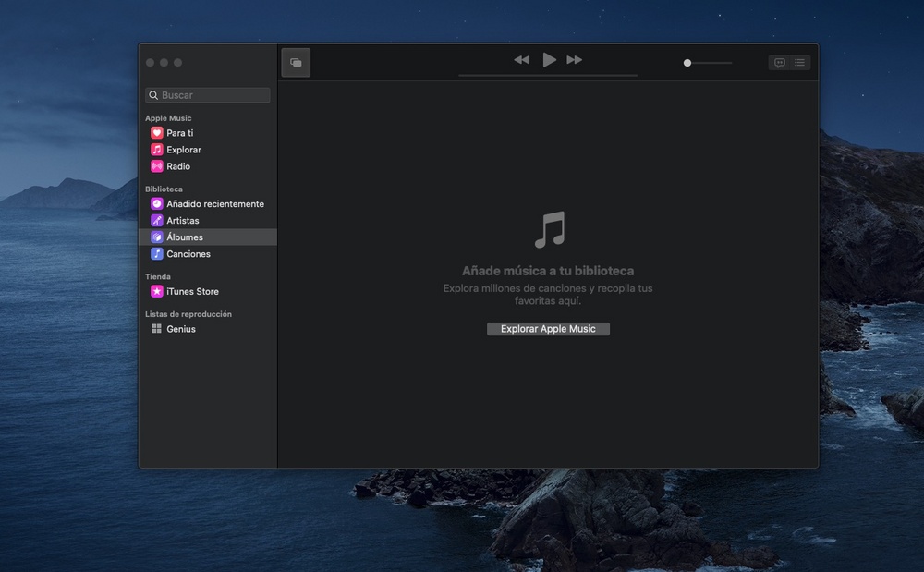Open iTunes Store in the sidebar
This screenshot has width=924, height=572.
point(207,292)
